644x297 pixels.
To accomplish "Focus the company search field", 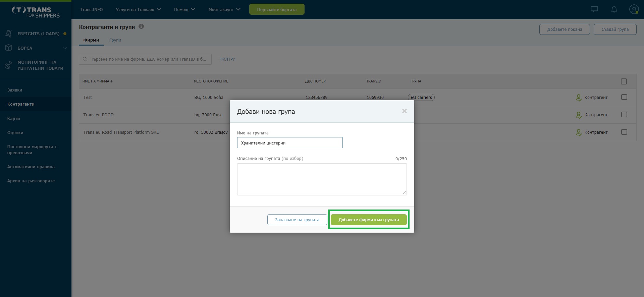I will pos(145,59).
